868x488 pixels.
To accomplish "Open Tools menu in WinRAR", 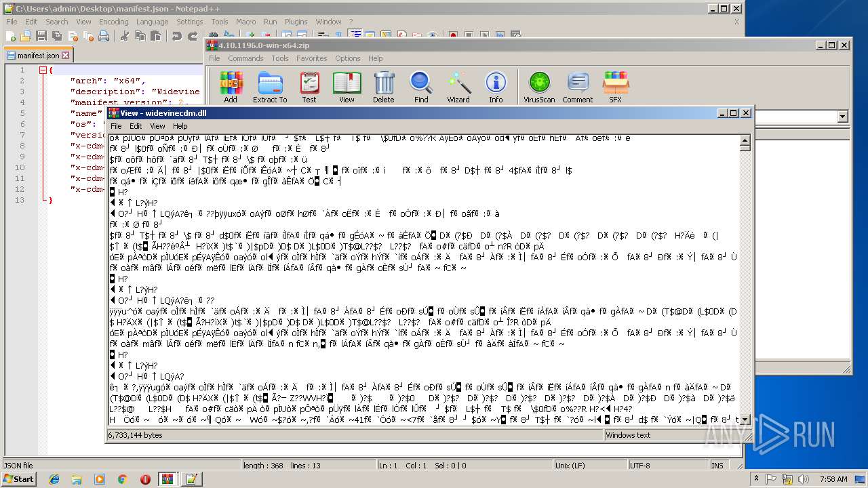I will click(280, 58).
